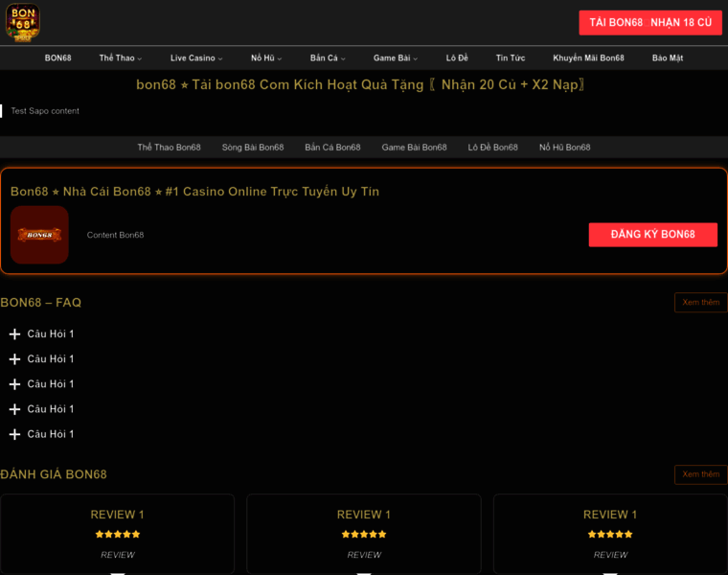Viewport: 728px width, 575px height.
Task: Click the BON68 – FAQ section heading
Action: point(41,303)
